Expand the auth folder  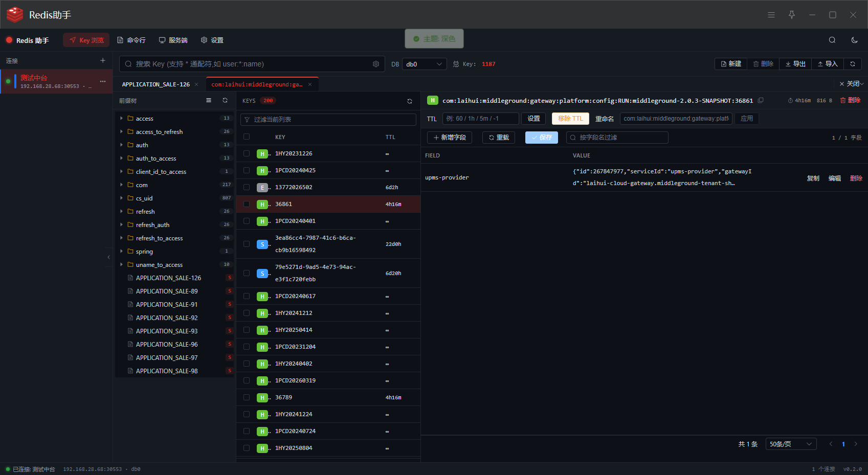(x=122, y=145)
